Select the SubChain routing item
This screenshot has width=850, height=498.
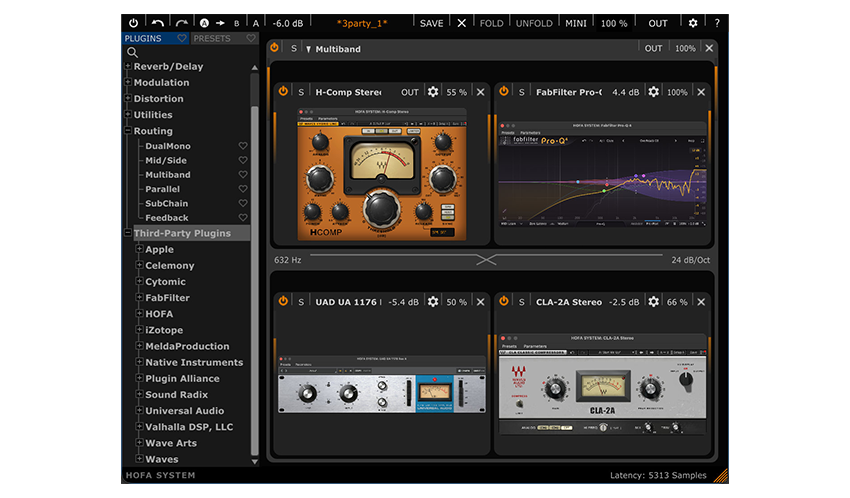pyautogui.click(x=166, y=203)
